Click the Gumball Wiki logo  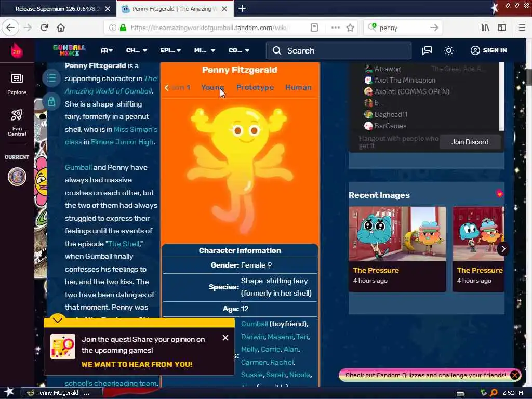(x=69, y=50)
